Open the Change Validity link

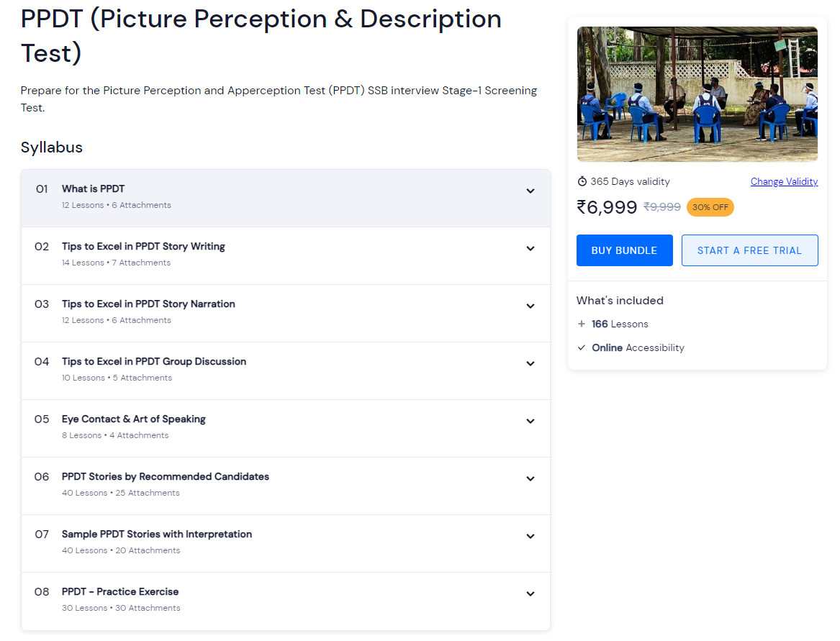coord(784,181)
